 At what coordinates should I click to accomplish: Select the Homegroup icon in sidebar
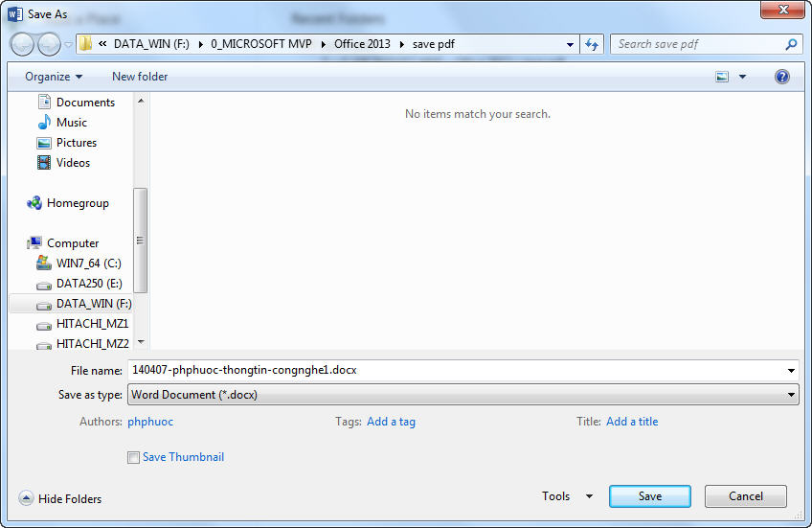pyautogui.click(x=34, y=203)
